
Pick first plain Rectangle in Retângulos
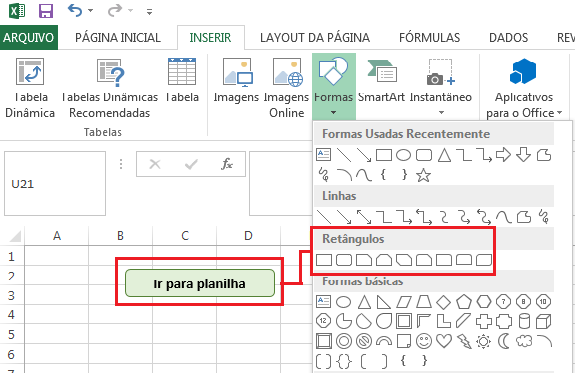(x=324, y=260)
